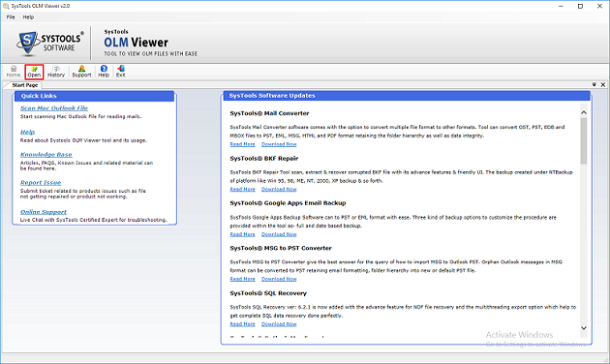Click the updates scrollbar down arrow
Viewport: 610px width, 364px height.
point(584,328)
